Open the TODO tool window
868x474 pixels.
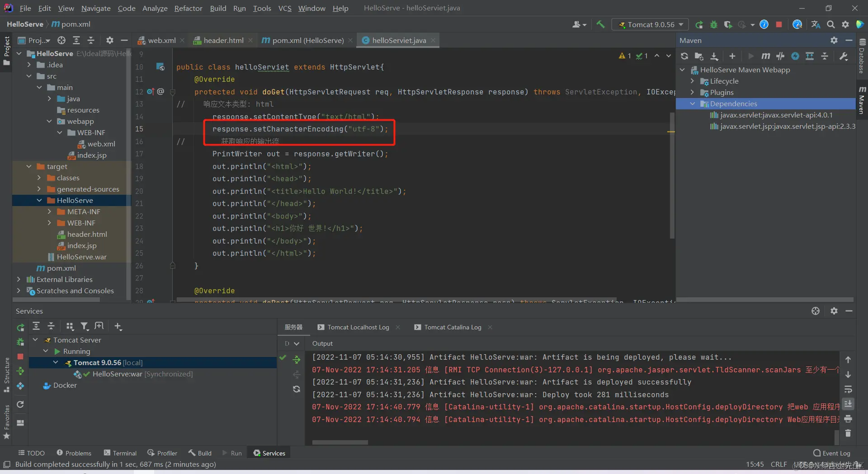pyautogui.click(x=31, y=453)
